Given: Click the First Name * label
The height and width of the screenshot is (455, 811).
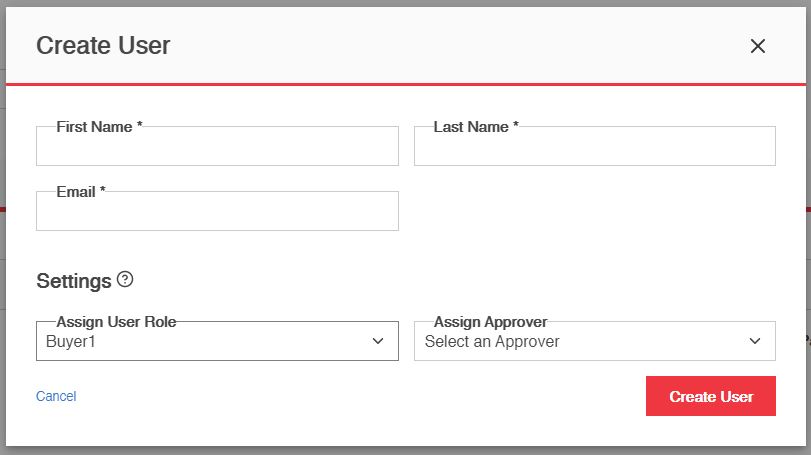Looking at the screenshot, I should tap(99, 127).
